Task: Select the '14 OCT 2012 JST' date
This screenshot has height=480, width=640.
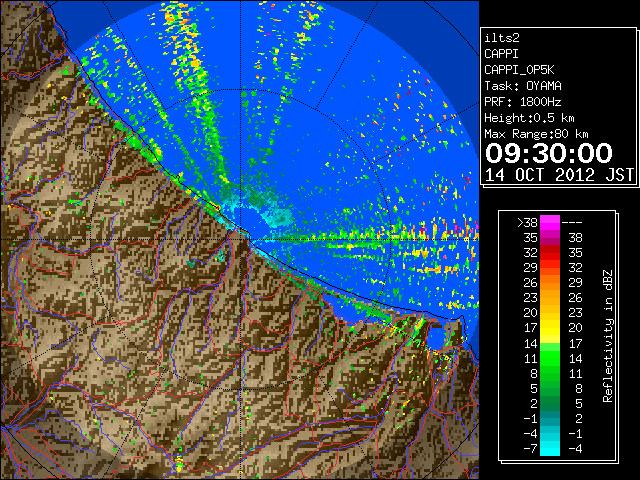Action: tap(559, 175)
